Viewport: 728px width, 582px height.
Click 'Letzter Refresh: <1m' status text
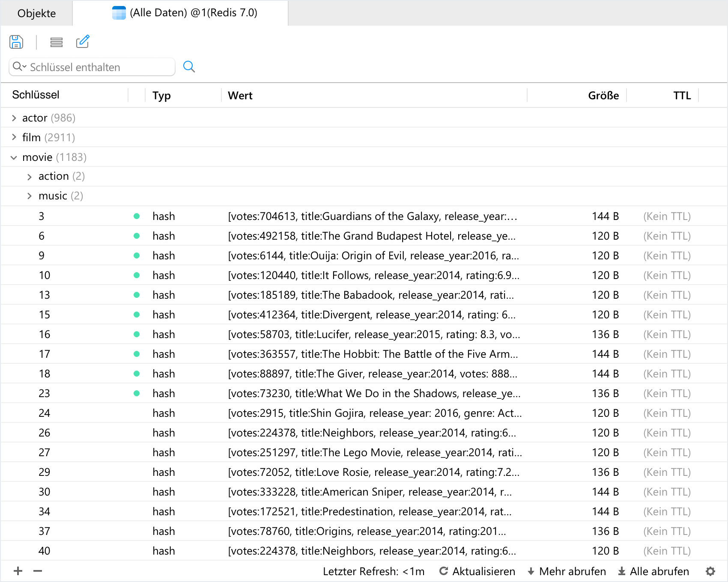click(x=373, y=571)
